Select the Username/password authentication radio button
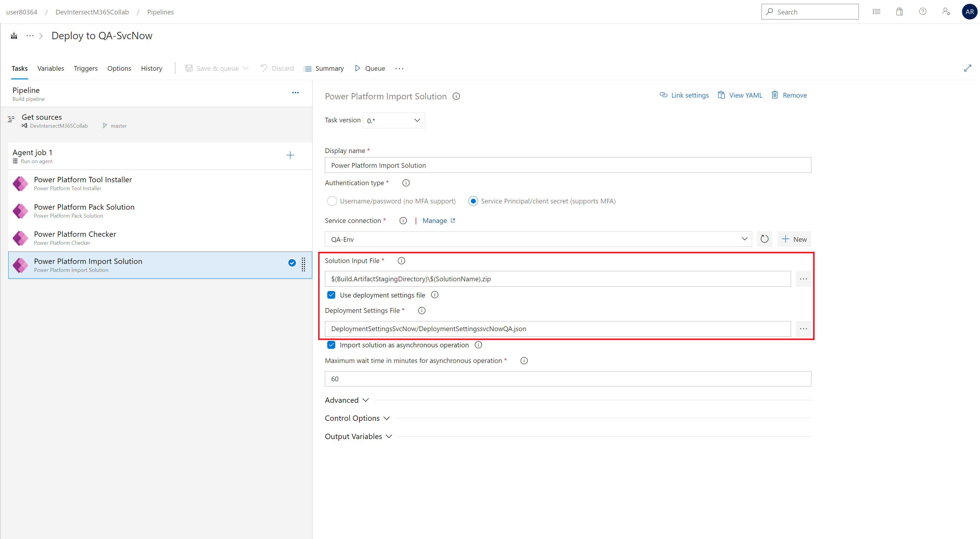Screen dimensions: 980x539 click(x=332, y=201)
